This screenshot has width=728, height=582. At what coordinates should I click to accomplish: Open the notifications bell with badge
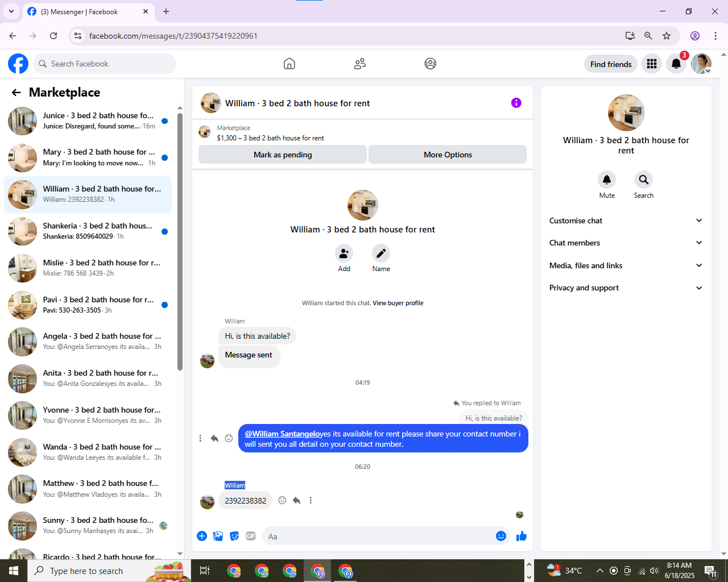[x=676, y=64]
